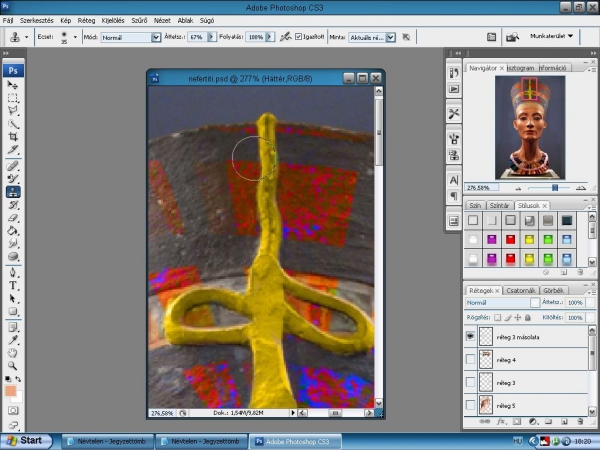Select the Brush tool

13,179
